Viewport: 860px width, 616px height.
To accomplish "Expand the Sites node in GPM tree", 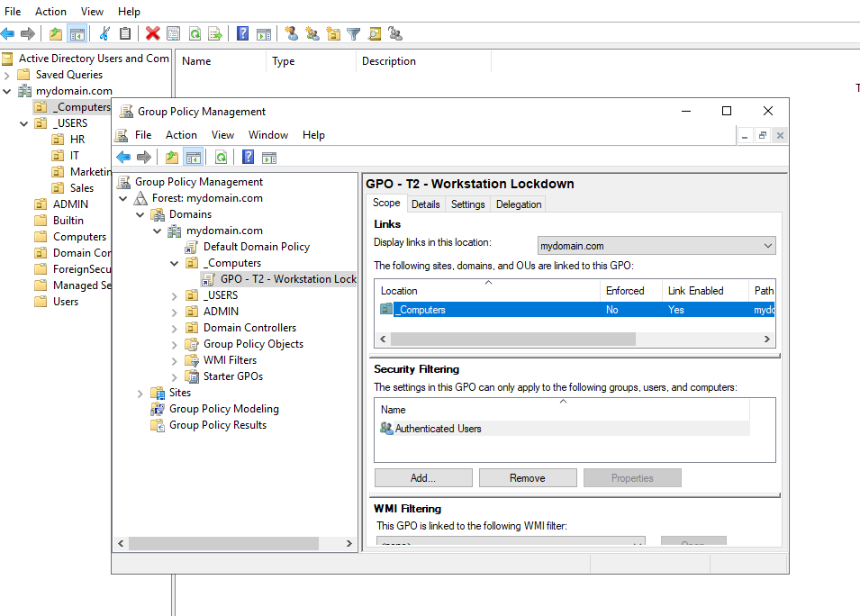I will [140, 393].
